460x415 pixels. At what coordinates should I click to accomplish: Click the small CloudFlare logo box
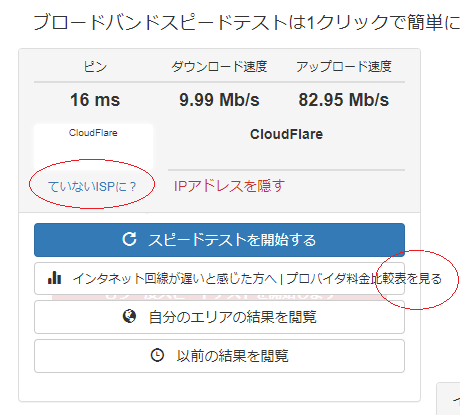93,147
